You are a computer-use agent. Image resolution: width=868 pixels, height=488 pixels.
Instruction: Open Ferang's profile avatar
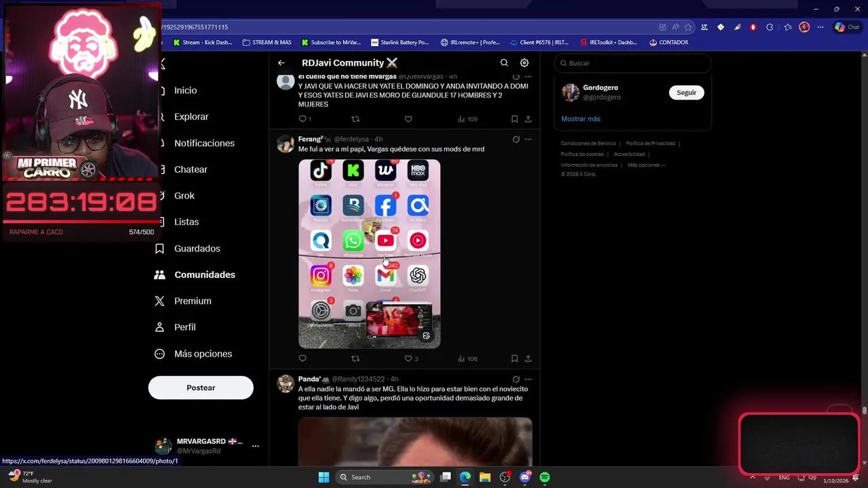point(285,144)
